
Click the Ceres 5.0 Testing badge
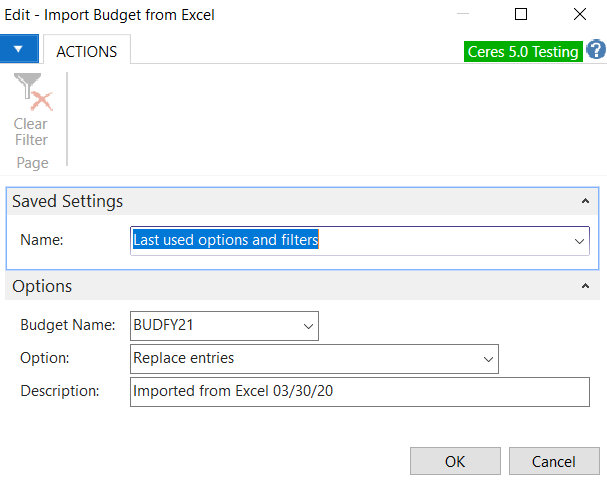pyautogui.click(x=523, y=51)
